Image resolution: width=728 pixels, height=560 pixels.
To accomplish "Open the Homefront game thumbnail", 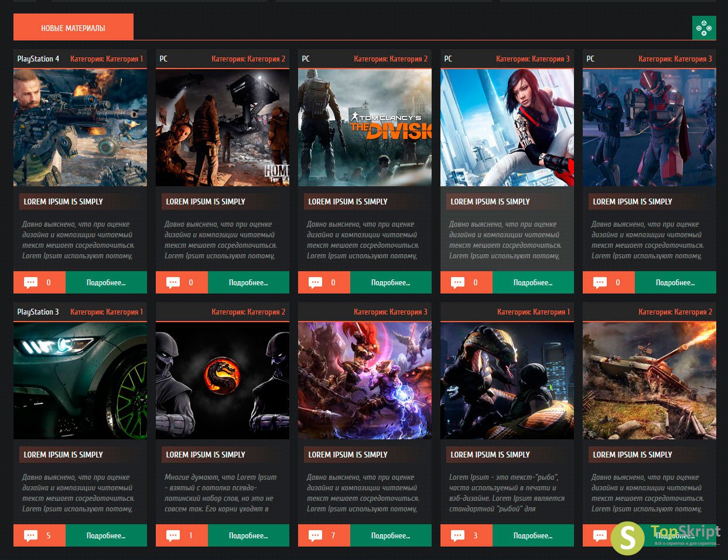I will tap(223, 128).
